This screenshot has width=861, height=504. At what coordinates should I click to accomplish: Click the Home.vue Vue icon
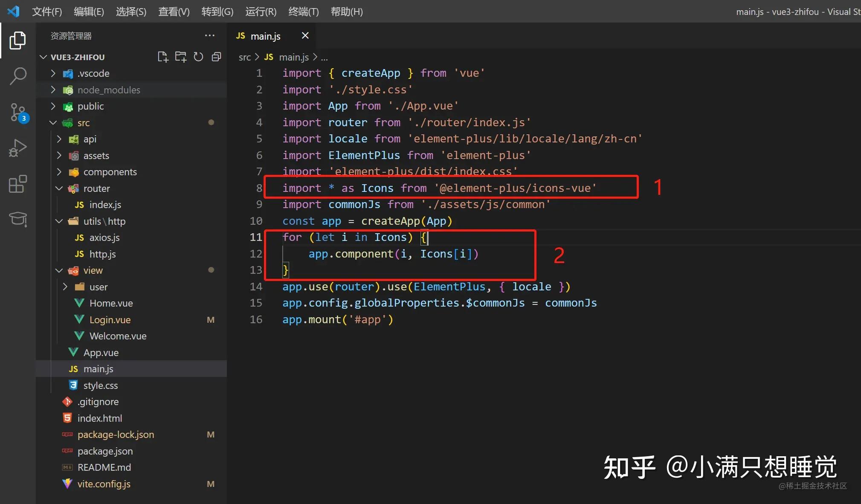[79, 303]
